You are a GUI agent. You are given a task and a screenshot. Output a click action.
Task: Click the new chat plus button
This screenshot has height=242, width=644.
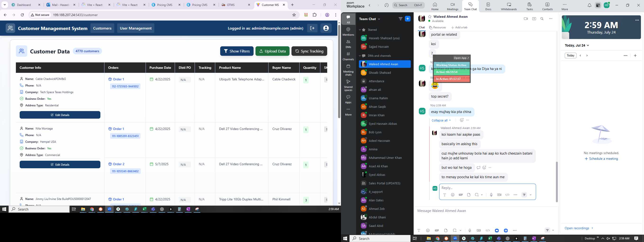(407, 19)
